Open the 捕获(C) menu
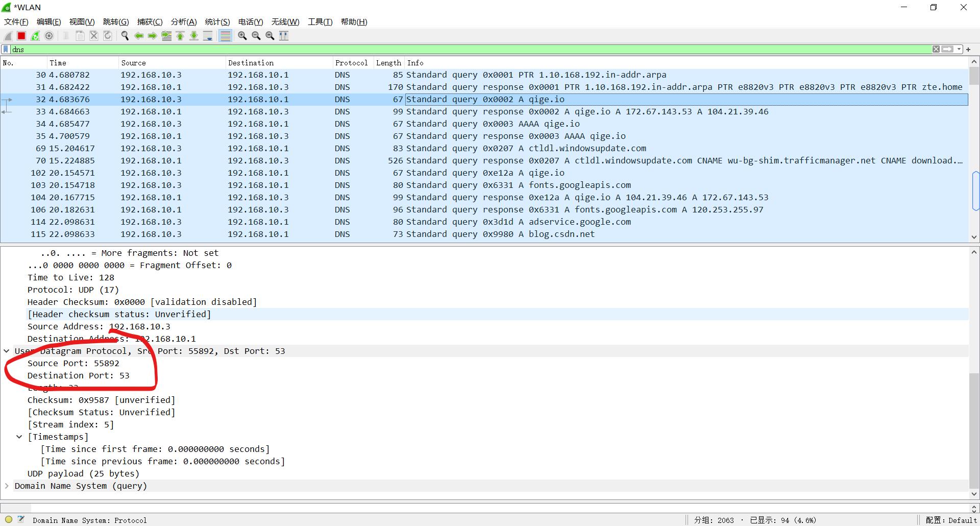Screen dimensions: 980x526 (149, 21)
